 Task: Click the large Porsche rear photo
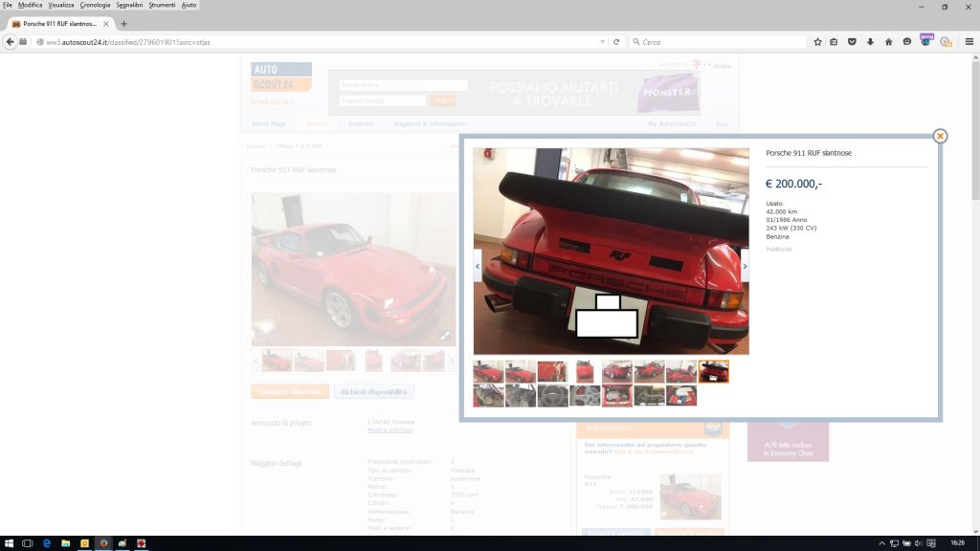click(611, 252)
